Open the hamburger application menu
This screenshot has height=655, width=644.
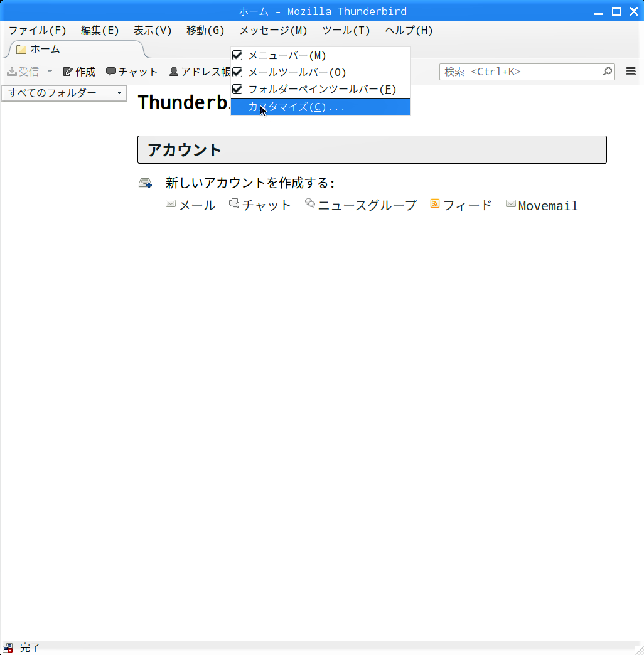(631, 72)
